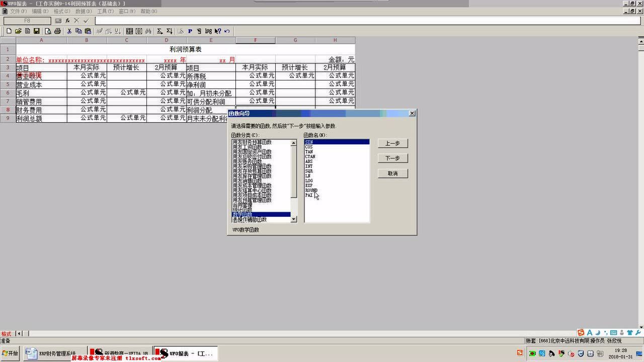Click the green checkmark to confirm formula
This screenshot has height=362, width=644.
(86, 21)
